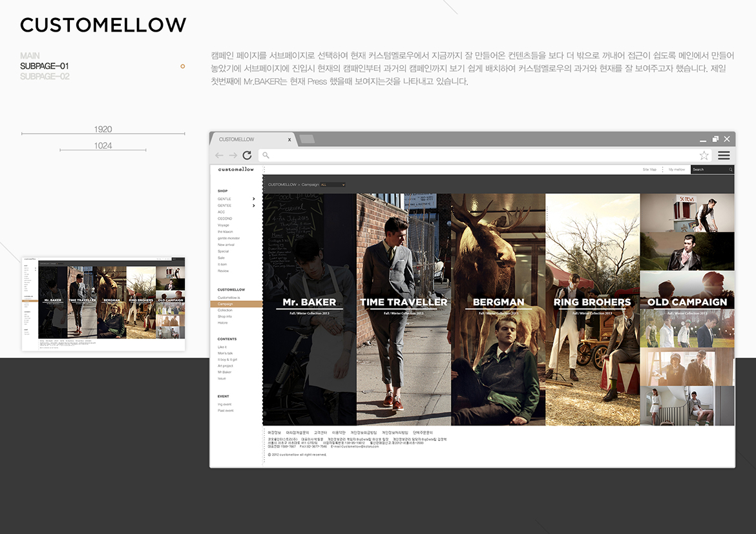The image size is (756, 534).
Task: Click the back navigation arrow
Action: [219, 155]
